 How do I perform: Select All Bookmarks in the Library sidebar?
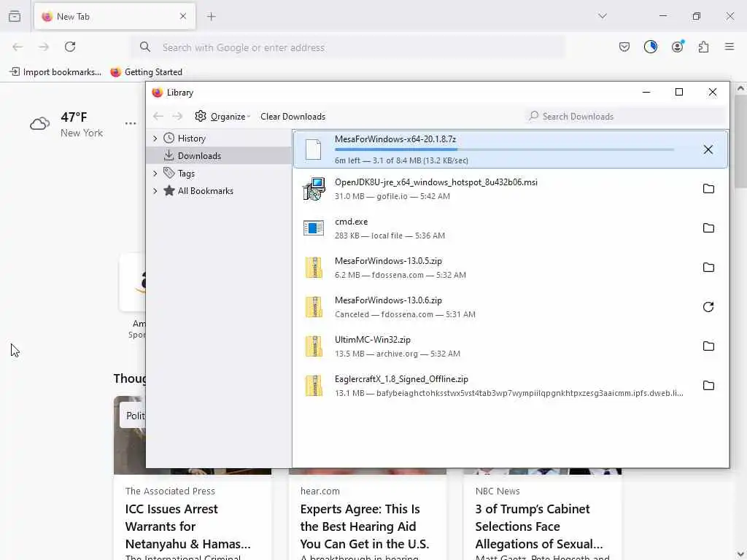point(205,191)
